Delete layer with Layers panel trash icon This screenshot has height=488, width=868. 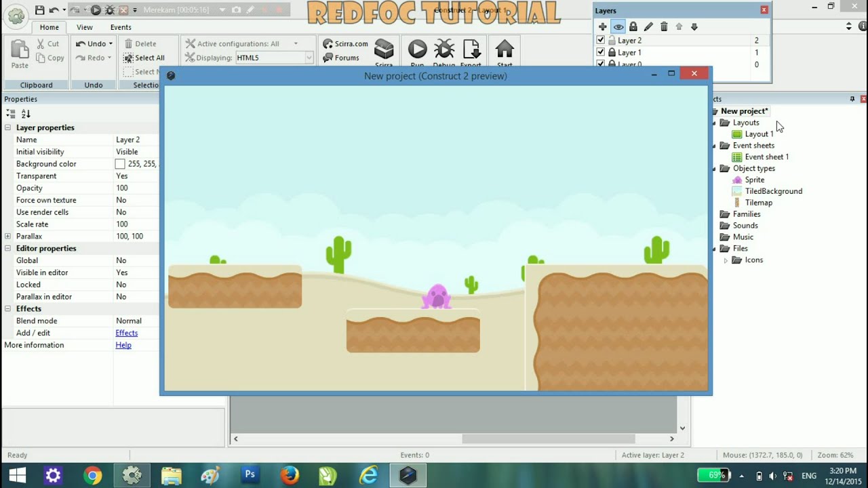[664, 26]
